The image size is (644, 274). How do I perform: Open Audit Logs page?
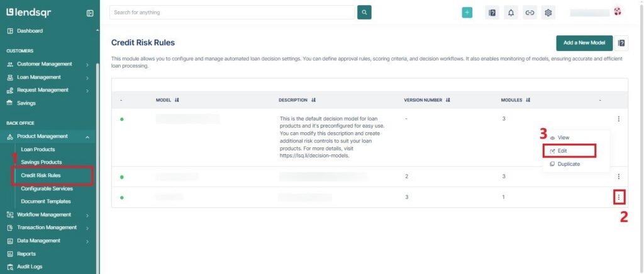30,266
